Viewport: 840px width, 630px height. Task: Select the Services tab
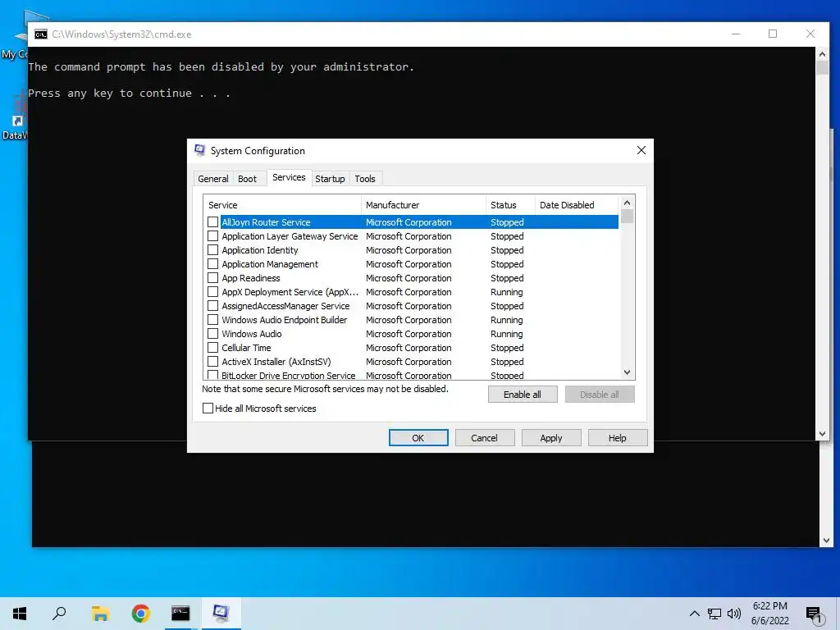[x=289, y=177]
